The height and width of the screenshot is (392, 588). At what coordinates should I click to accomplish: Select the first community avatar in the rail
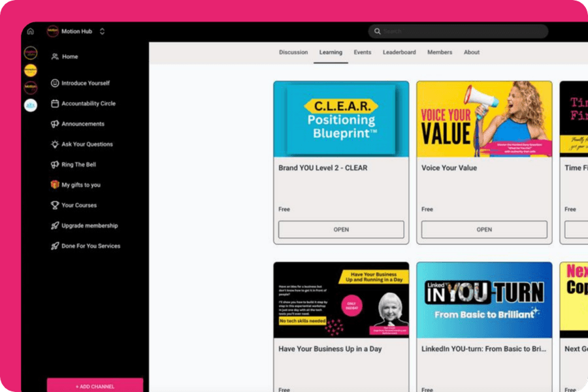pos(31,53)
